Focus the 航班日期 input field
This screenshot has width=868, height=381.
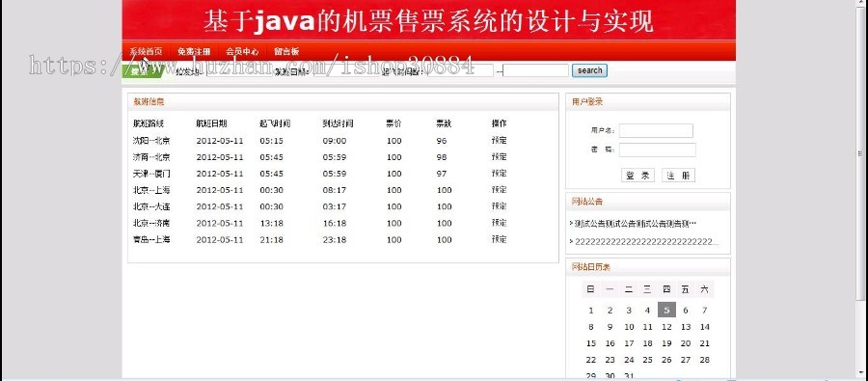coord(346,70)
